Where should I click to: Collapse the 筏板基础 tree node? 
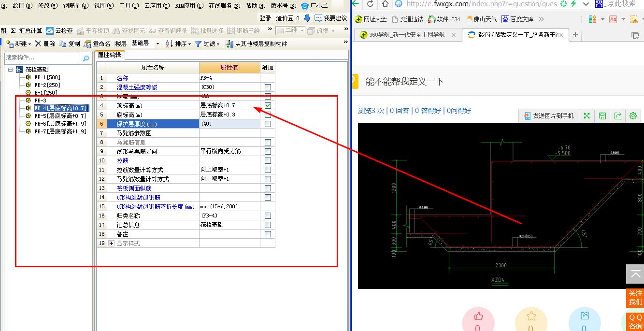point(11,70)
